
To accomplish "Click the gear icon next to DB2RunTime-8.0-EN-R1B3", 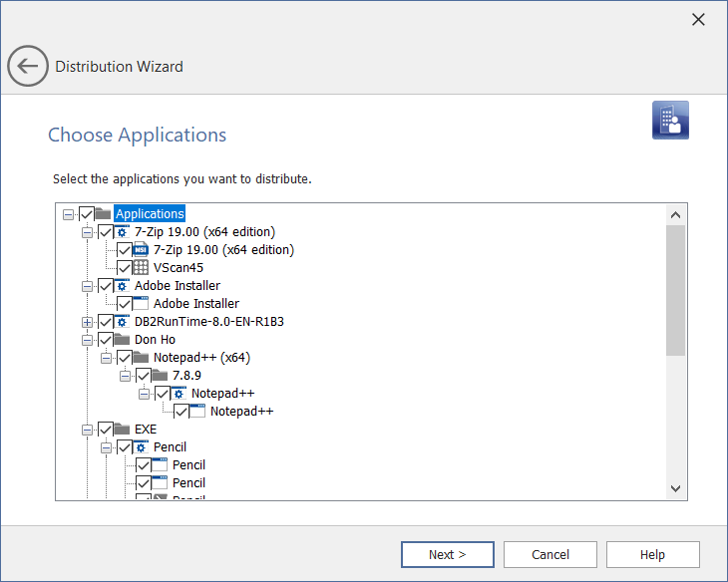I will 123,322.
